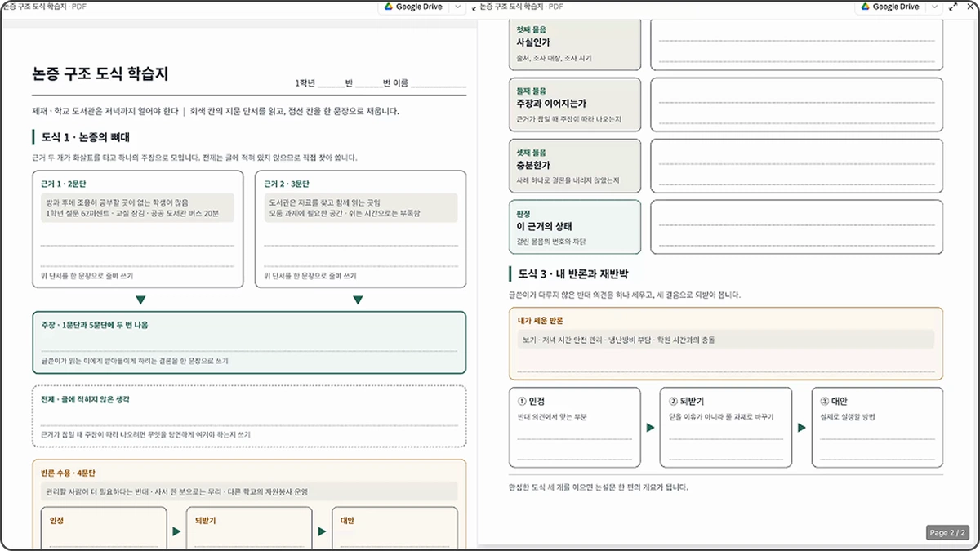Click the 내가 세운 반론 box
The width and height of the screenshot is (980, 551).
pos(725,344)
